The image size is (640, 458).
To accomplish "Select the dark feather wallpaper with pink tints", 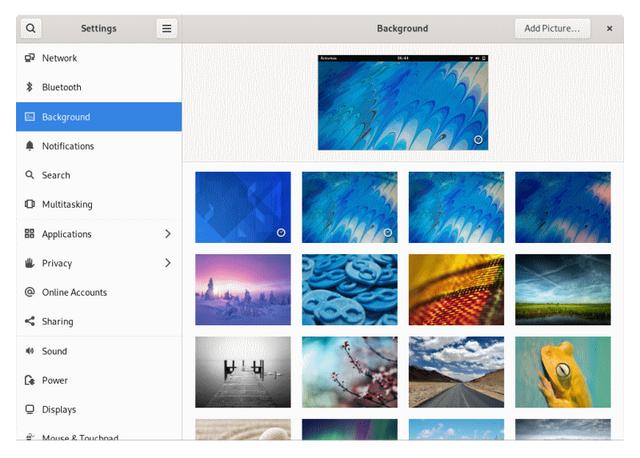I will [x=563, y=207].
